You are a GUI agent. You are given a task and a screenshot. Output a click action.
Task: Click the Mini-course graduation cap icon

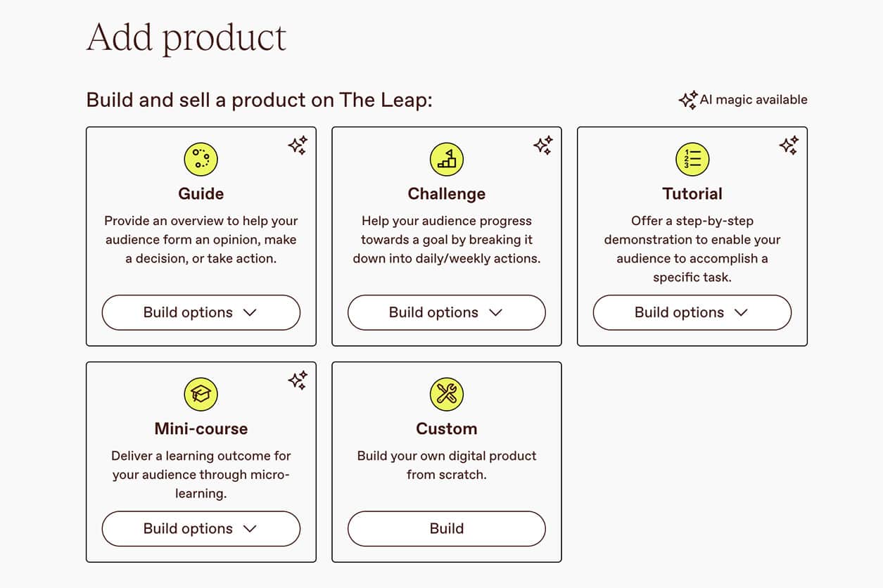[201, 394]
